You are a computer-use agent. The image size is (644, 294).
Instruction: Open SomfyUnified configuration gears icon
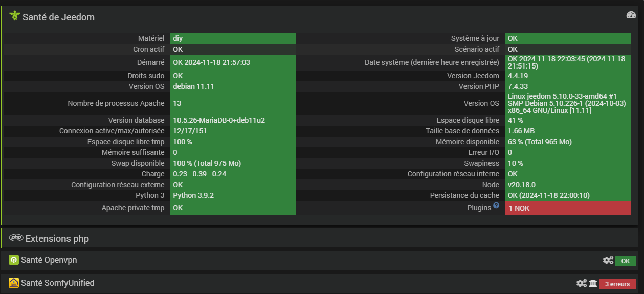click(x=582, y=283)
